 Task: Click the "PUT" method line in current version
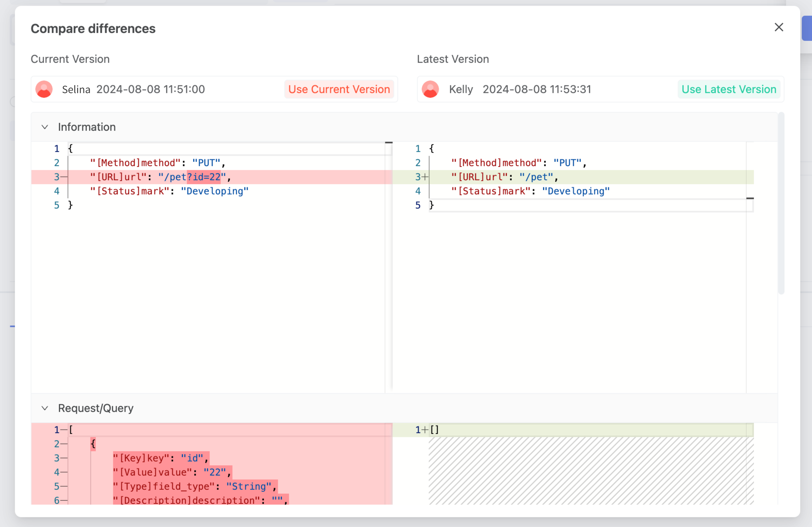pos(158,163)
